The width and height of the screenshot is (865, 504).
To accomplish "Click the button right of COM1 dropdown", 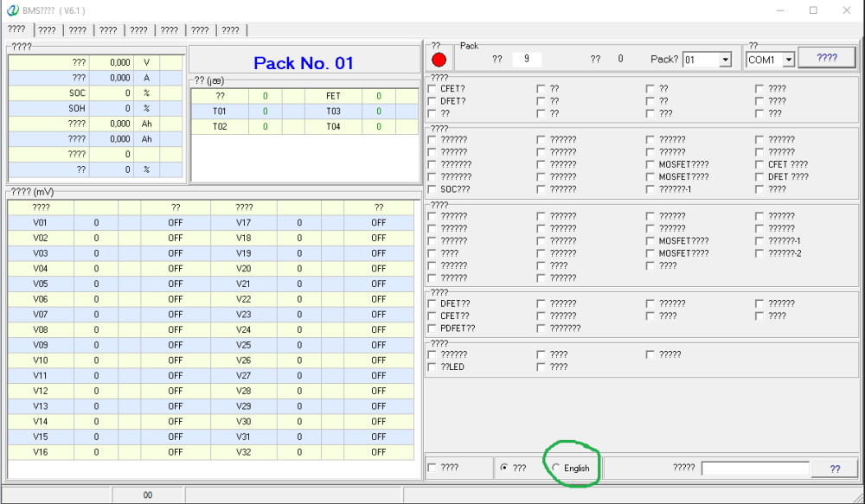I will point(827,58).
